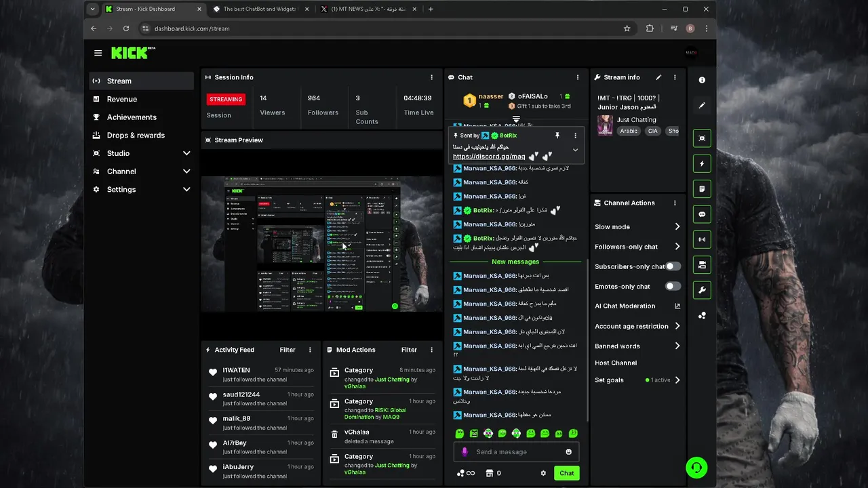Screen dimensions: 868x488
Task: Open Chat panel three-dot options menu
Action: click(578, 77)
